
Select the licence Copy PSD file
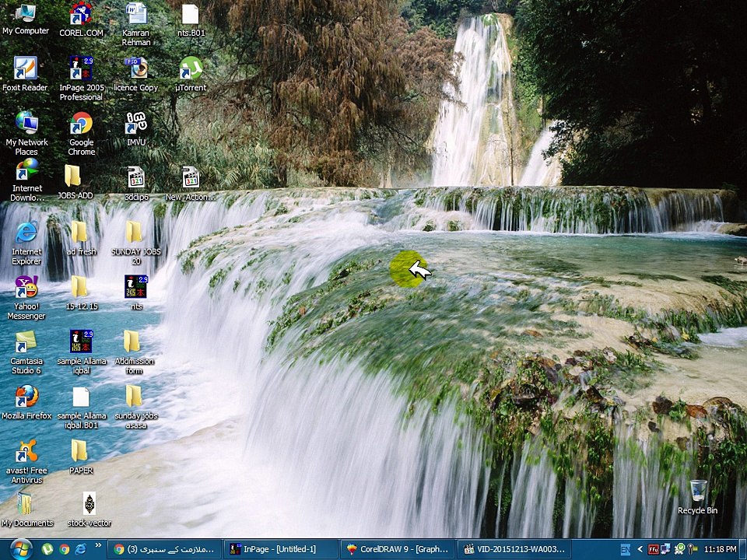click(136, 75)
